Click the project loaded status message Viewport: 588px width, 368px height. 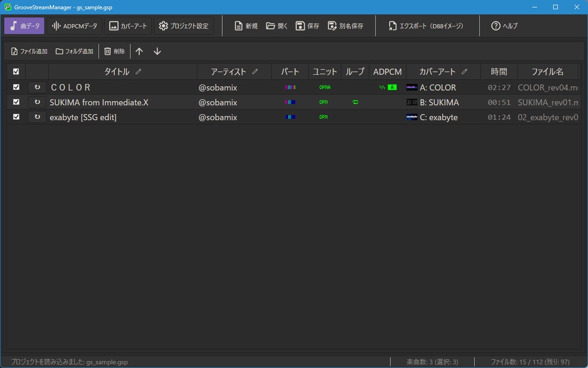(69, 362)
